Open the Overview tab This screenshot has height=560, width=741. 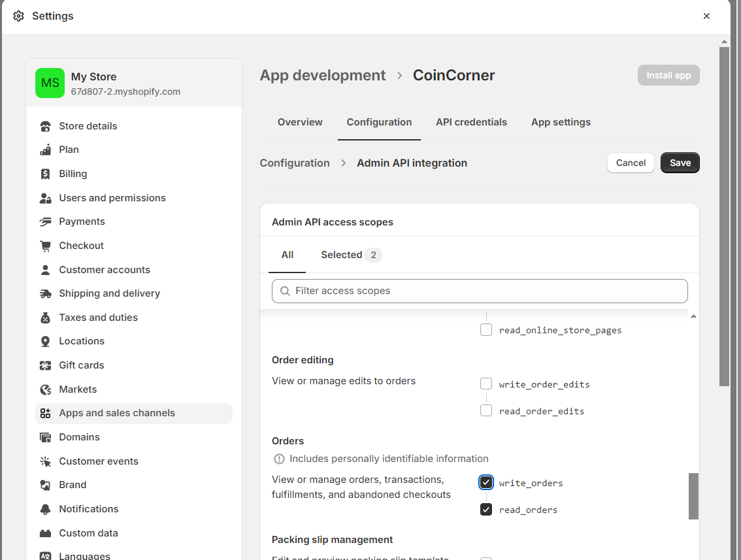(x=300, y=122)
